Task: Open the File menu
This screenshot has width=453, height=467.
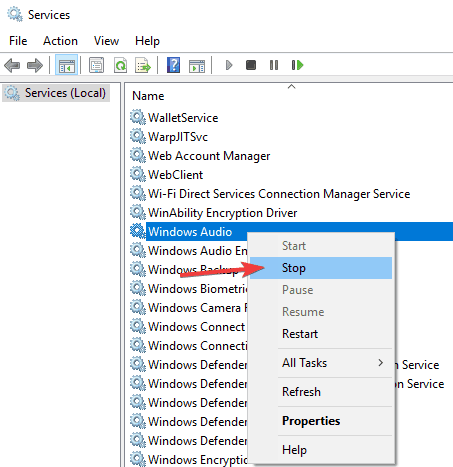Action: [x=18, y=41]
